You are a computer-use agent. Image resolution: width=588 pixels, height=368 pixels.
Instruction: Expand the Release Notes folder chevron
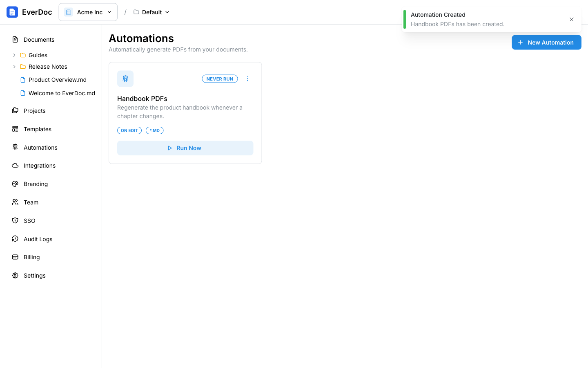pos(14,67)
